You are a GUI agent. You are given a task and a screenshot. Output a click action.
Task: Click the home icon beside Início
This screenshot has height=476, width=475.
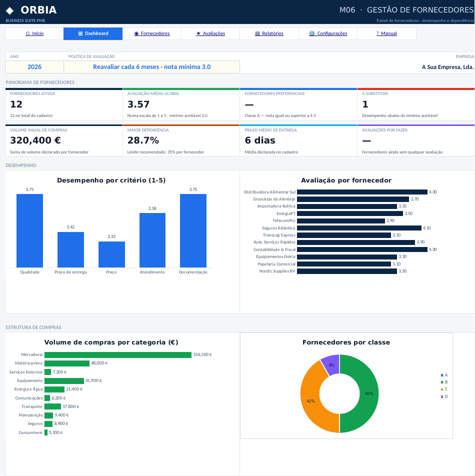(27, 33)
